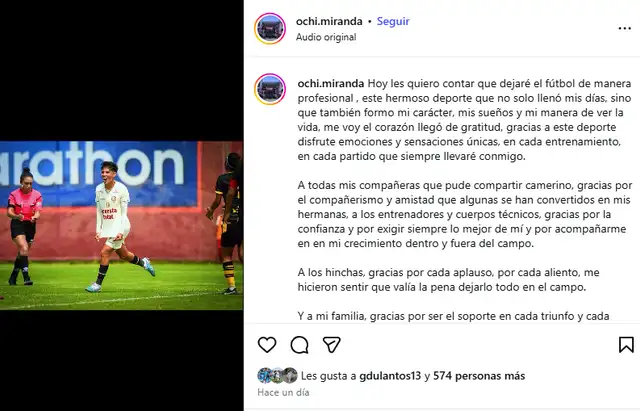Screen dimensions: 640x411
Task: Click the soccer player celebration video
Action: [122, 225]
